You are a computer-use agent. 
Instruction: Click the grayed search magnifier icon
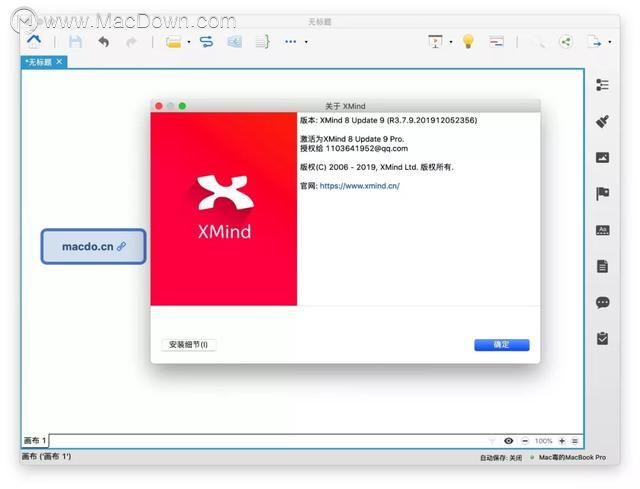[x=538, y=42]
